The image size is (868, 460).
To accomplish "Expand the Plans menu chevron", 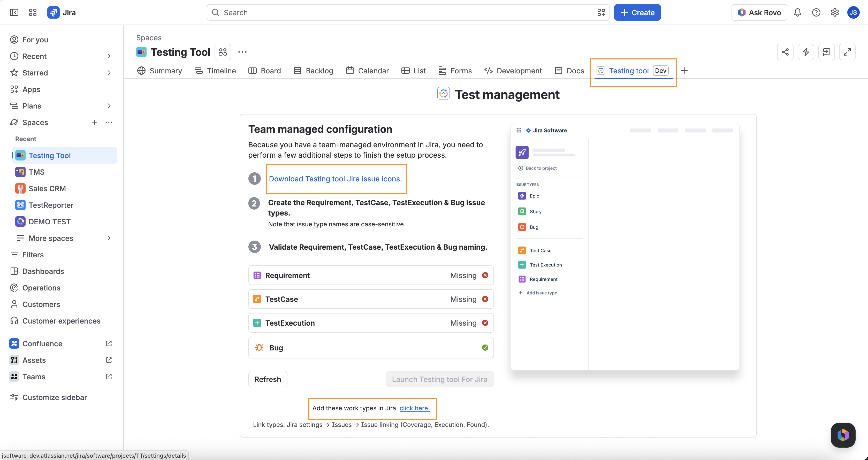I will pos(109,106).
